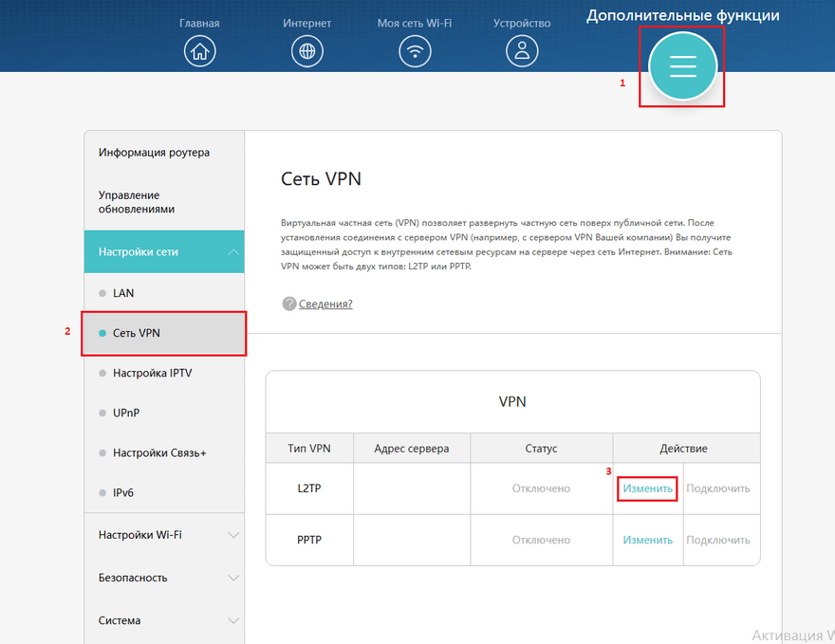Select the LAN submenu item
The height and width of the screenshot is (644, 835).
click(x=123, y=293)
